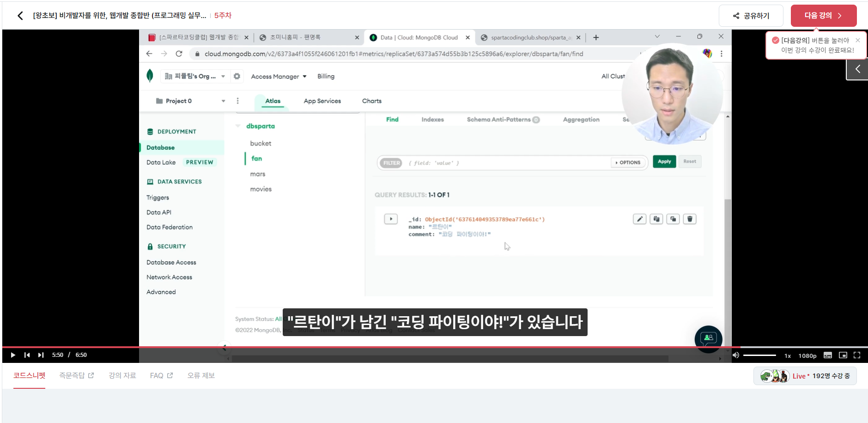Enable picture-in-picture mode
The height and width of the screenshot is (423, 868).
point(843,355)
